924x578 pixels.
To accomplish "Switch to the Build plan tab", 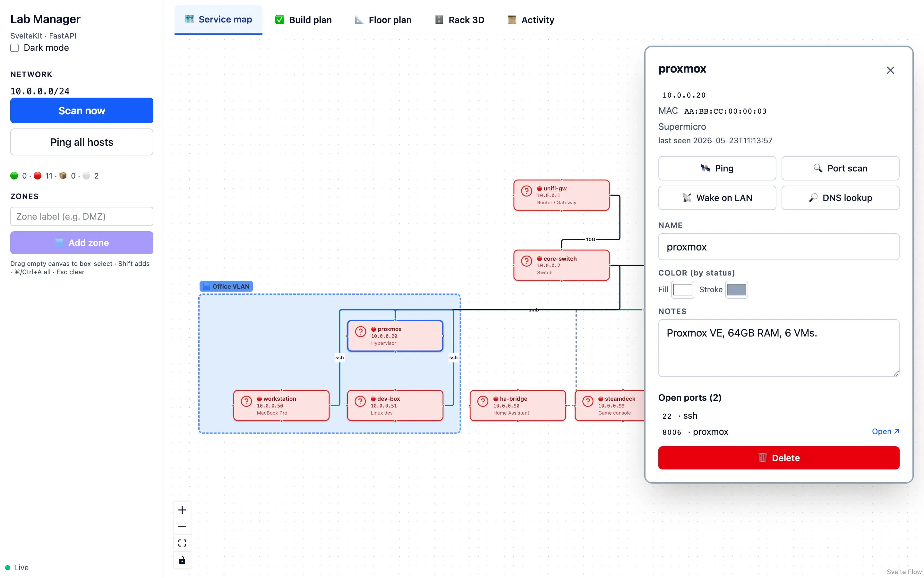I will (304, 20).
